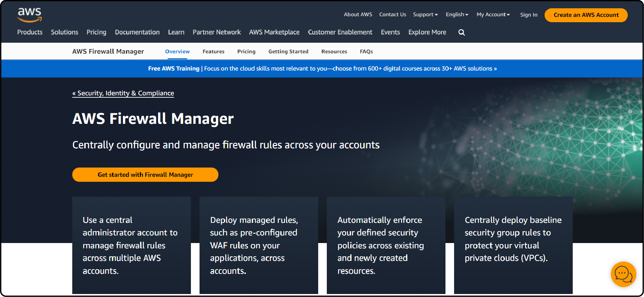Expand the English language dropdown
Screen dimensions: 644x297
click(x=457, y=15)
